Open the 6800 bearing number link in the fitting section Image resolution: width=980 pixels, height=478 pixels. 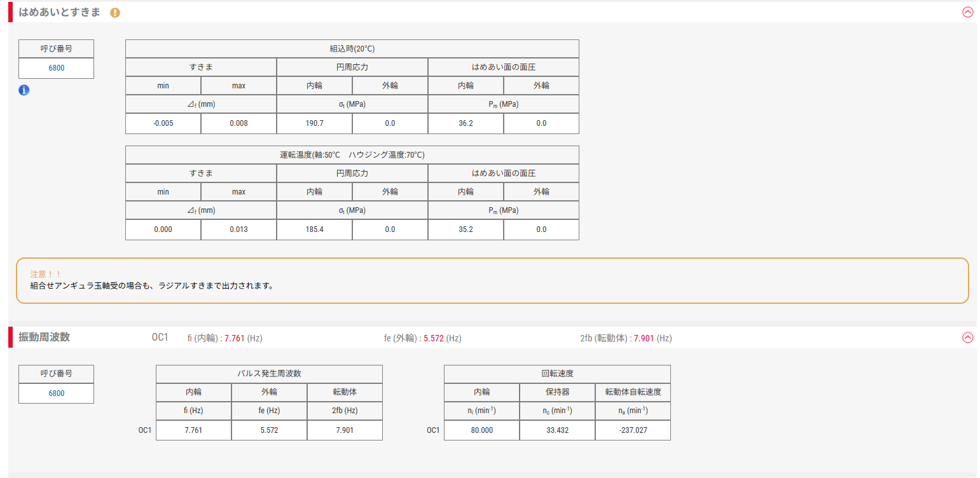point(55,68)
